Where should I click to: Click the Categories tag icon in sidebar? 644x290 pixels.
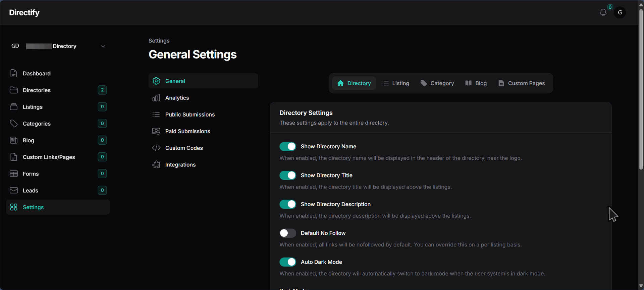coord(14,124)
